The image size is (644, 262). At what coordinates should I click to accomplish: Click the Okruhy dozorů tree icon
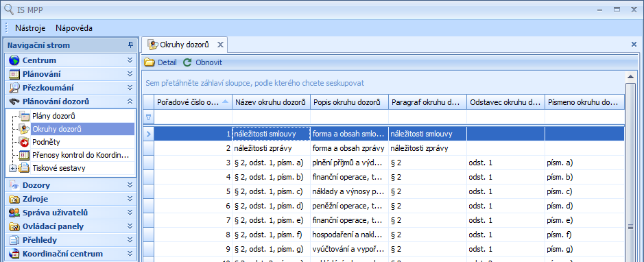tap(25, 129)
